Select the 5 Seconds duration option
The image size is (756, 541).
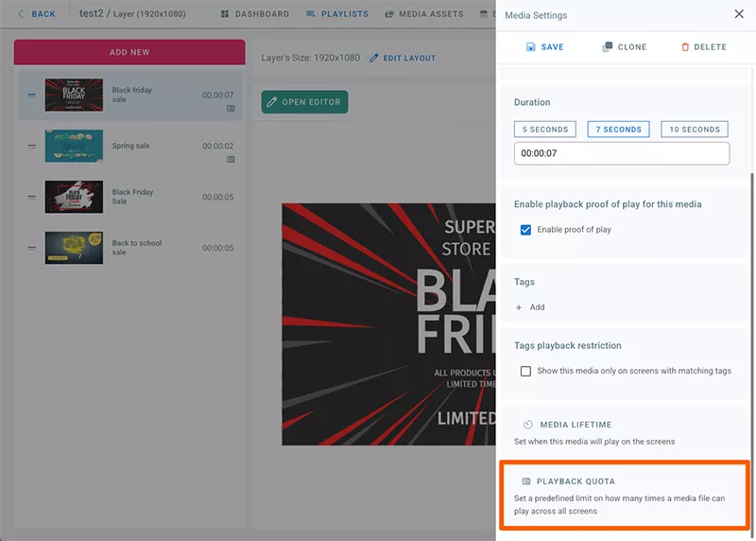click(x=545, y=130)
